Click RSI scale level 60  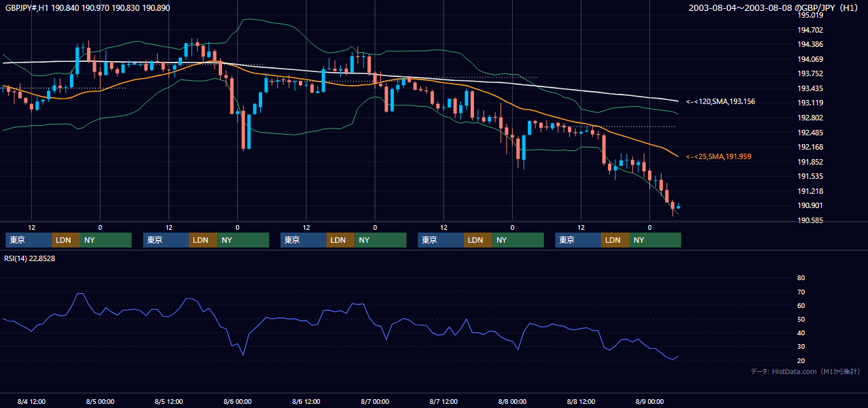[x=801, y=305]
